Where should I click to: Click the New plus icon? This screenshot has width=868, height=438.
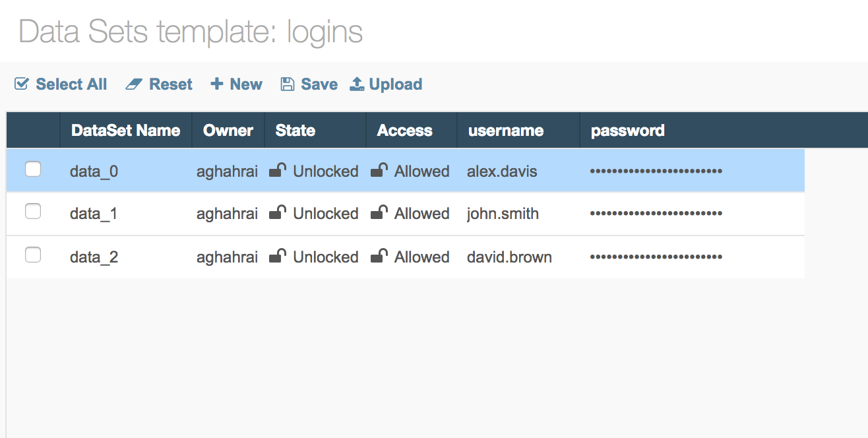point(216,84)
